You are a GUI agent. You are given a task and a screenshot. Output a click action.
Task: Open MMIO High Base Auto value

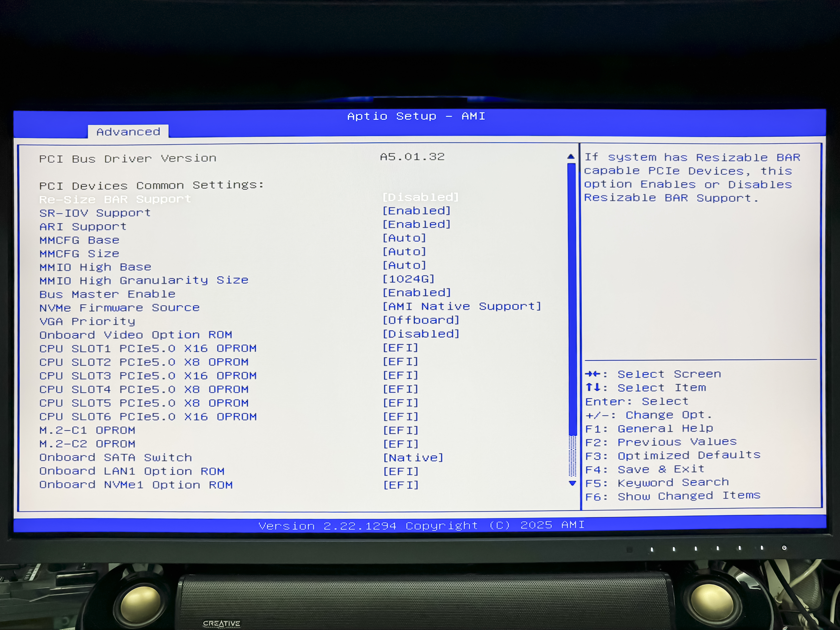point(404,265)
